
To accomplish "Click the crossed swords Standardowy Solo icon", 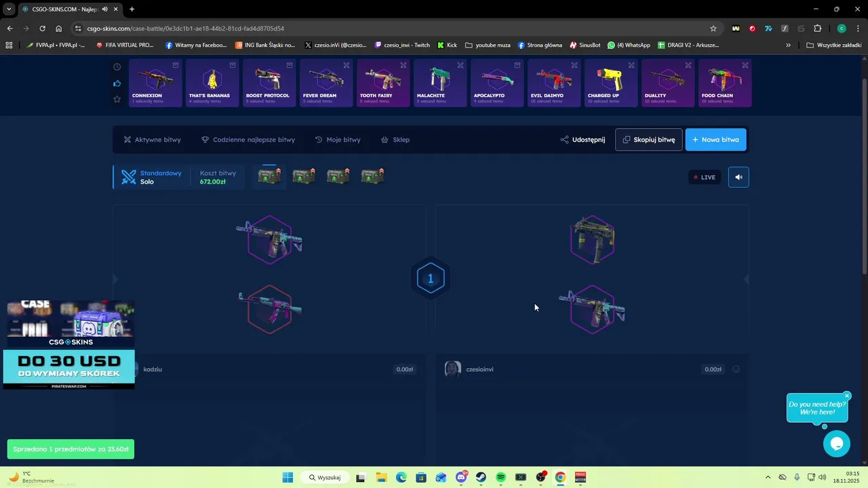I will [129, 177].
